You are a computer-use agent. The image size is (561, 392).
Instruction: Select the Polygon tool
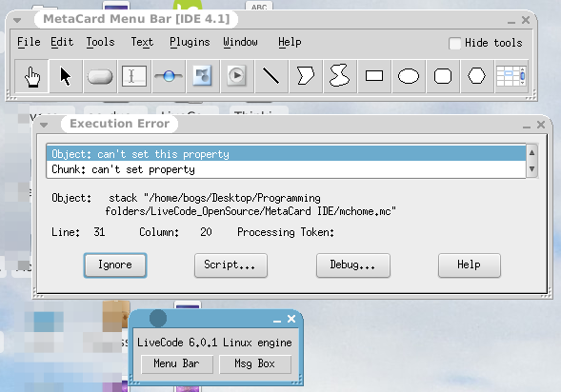306,76
